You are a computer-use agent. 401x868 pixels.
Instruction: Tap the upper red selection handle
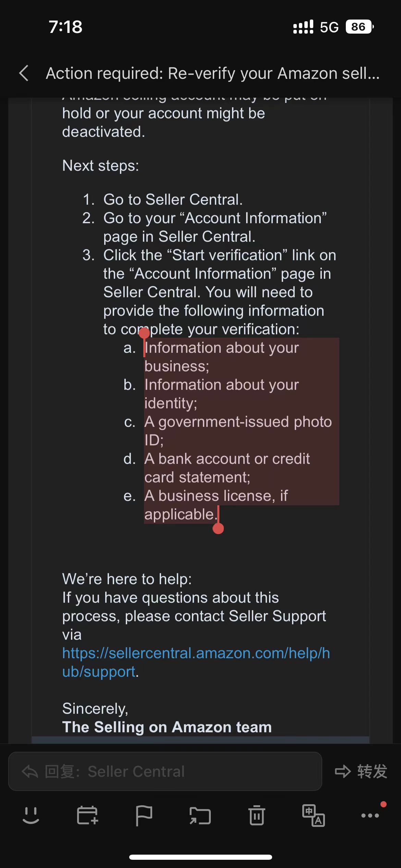(x=144, y=333)
